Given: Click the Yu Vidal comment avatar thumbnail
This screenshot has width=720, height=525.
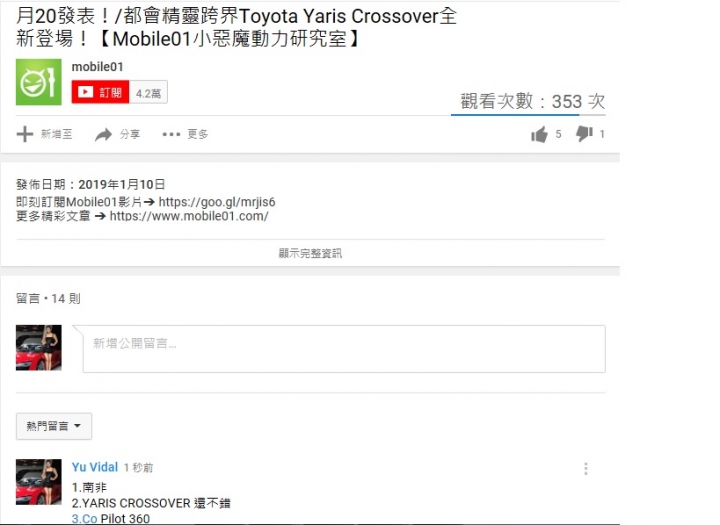Looking at the screenshot, I should [x=39, y=482].
